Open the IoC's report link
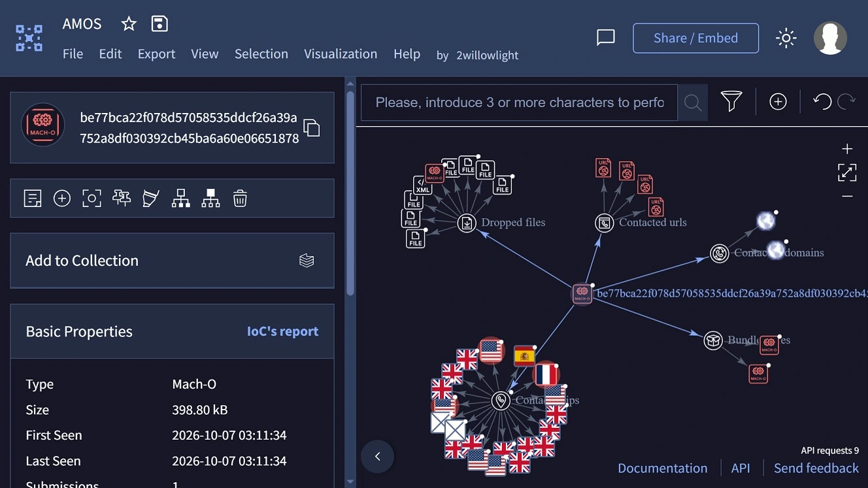This screenshot has height=488, width=868. click(x=282, y=331)
